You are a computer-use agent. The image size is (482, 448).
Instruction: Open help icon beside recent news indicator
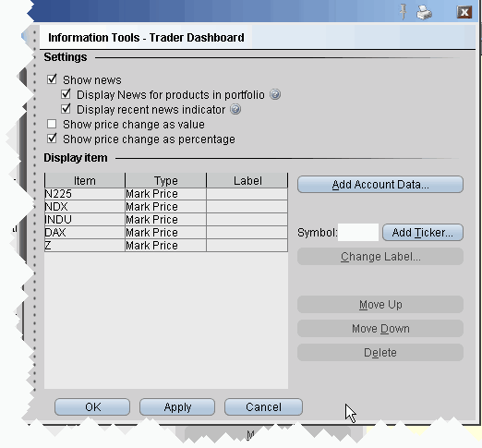pyautogui.click(x=235, y=109)
